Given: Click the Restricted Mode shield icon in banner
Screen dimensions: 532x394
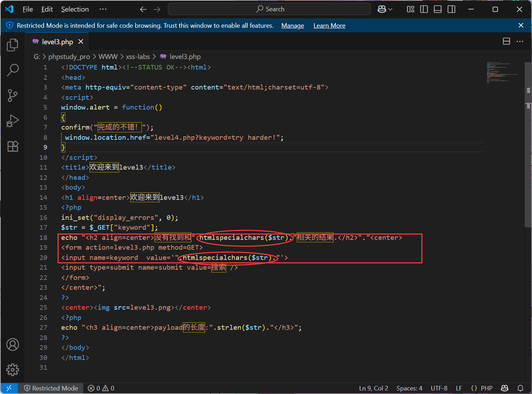Looking at the screenshot, I should coord(10,25).
